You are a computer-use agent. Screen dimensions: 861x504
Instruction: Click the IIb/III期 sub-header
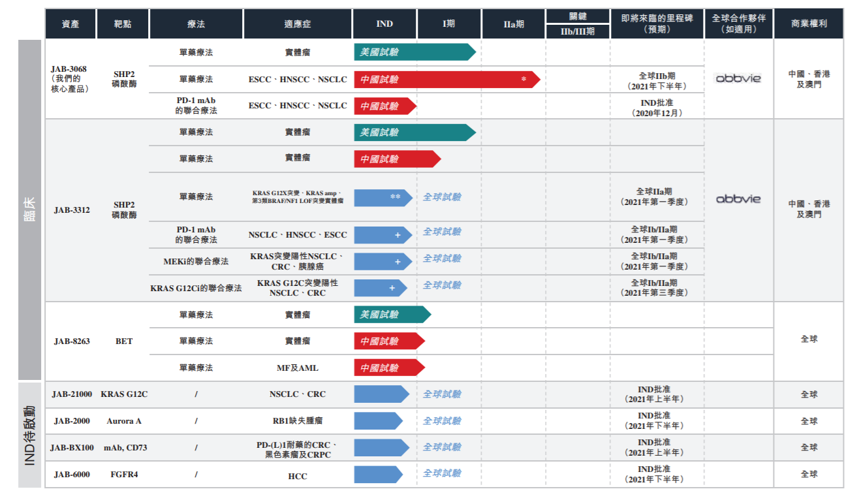coord(578,31)
